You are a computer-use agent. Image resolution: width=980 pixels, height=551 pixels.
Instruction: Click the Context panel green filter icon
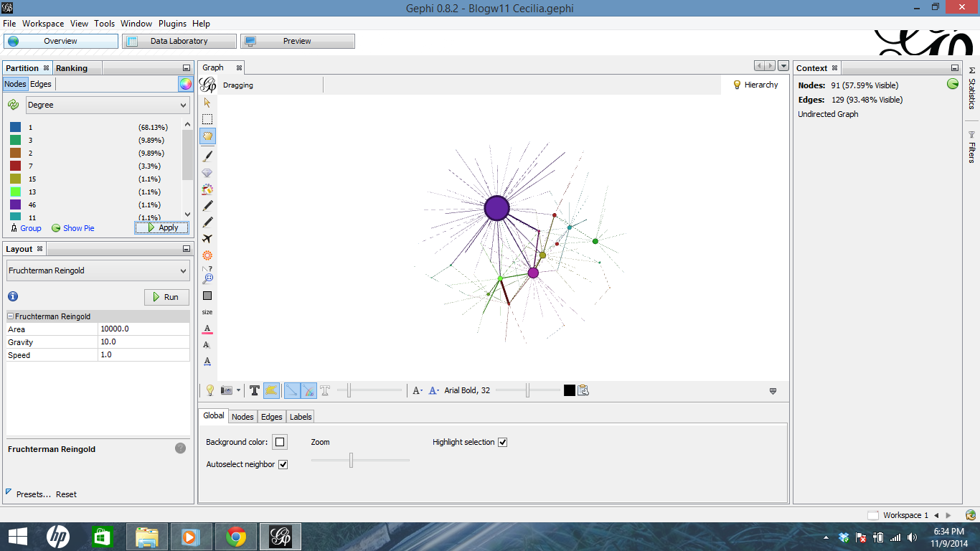pyautogui.click(x=953, y=84)
